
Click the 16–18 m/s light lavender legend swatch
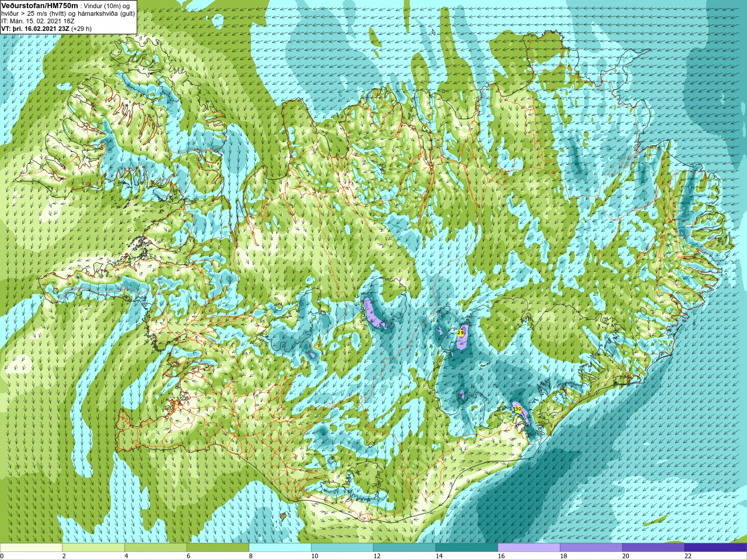pyautogui.click(x=529, y=548)
